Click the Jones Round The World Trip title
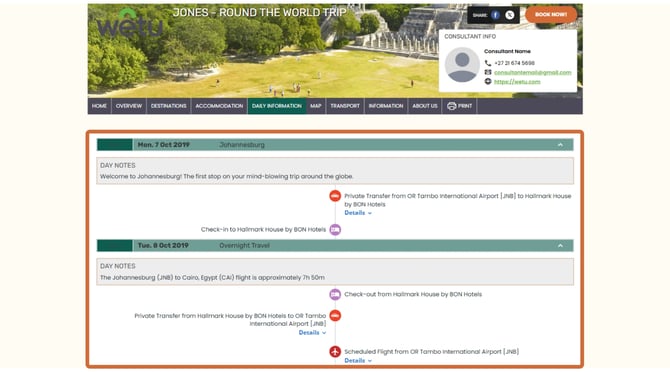 (x=259, y=12)
